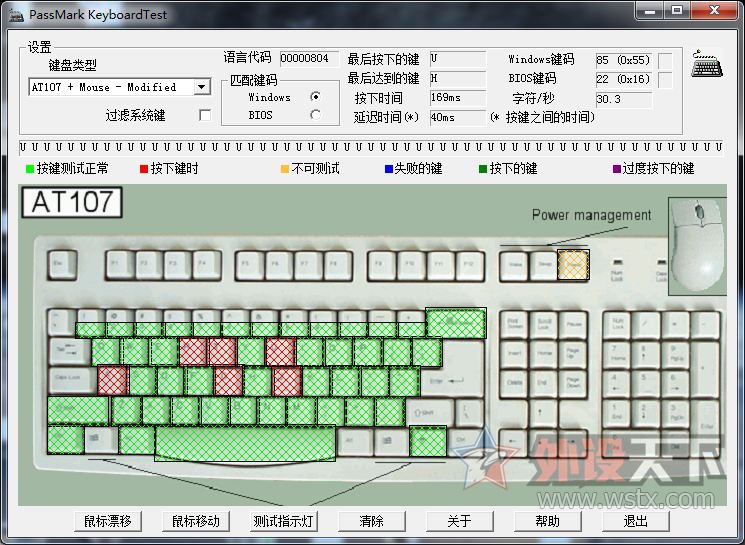745x545 pixels.
Task: Click the 清除 button
Action: (x=371, y=521)
